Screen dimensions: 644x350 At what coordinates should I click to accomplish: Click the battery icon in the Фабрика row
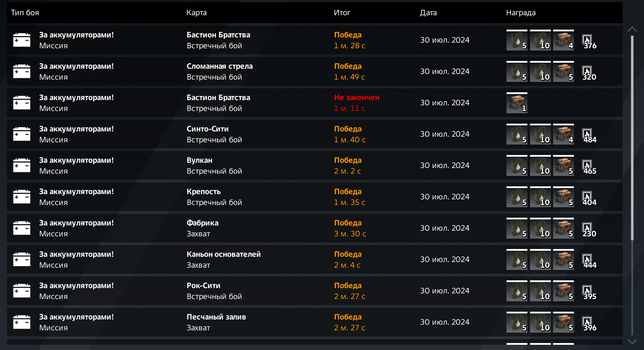coord(22,228)
